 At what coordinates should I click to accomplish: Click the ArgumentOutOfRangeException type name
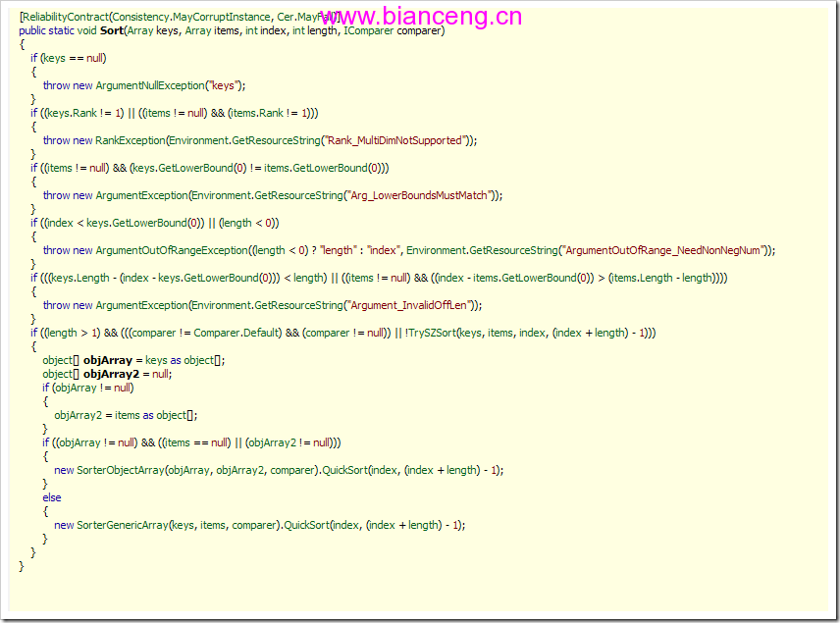click(172, 250)
